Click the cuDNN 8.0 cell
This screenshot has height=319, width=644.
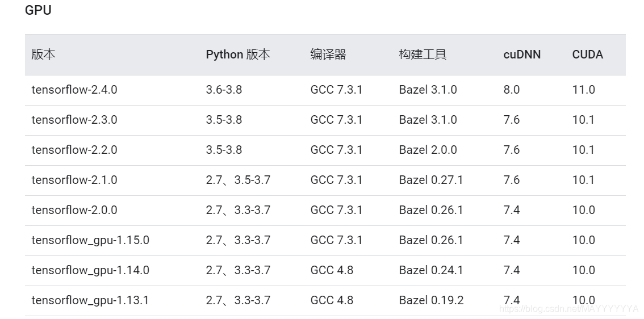tap(512, 90)
